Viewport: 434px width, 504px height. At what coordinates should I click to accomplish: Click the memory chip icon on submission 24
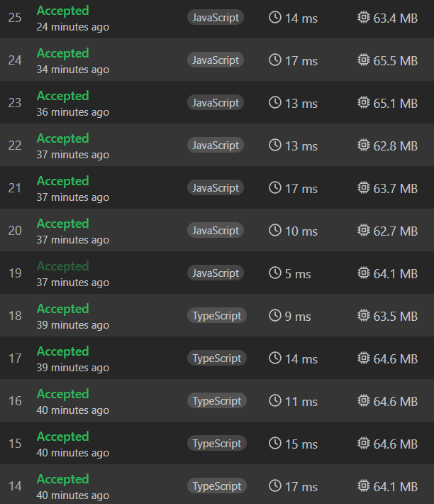pos(364,60)
